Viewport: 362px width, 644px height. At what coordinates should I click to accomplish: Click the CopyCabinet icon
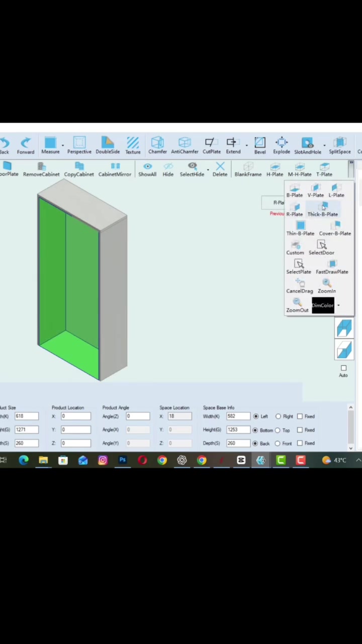pyautogui.click(x=79, y=170)
